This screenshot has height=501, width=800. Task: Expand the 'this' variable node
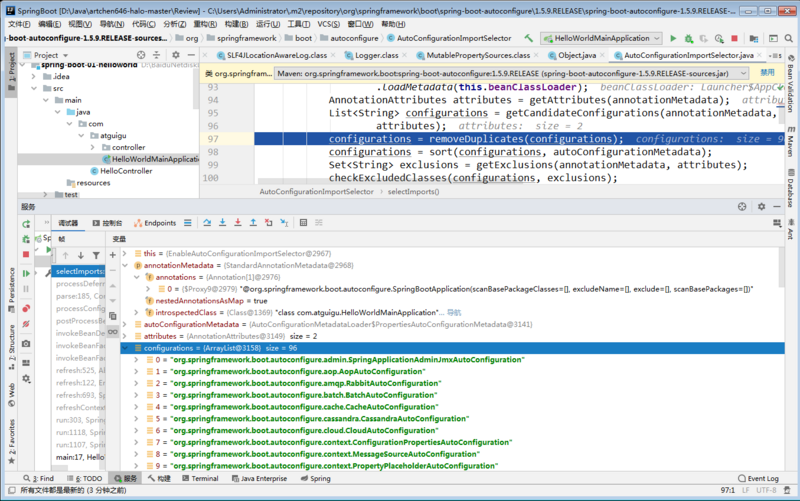pyautogui.click(x=124, y=253)
